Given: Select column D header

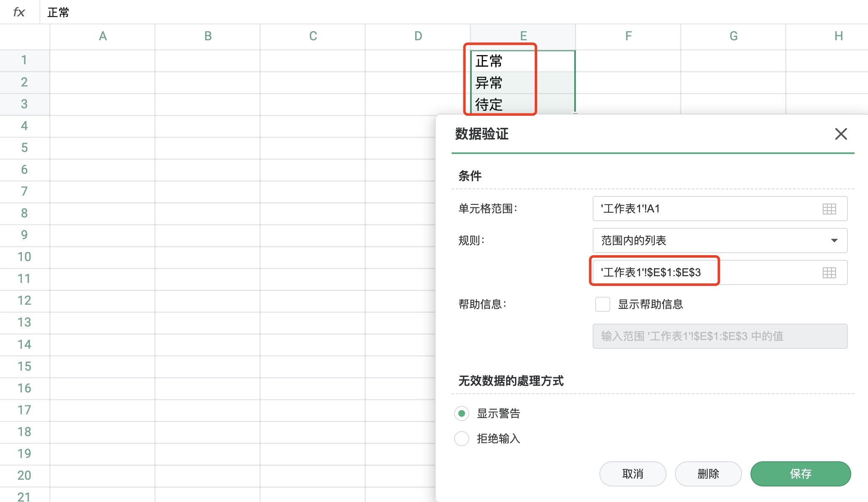Looking at the screenshot, I should pyautogui.click(x=418, y=37).
